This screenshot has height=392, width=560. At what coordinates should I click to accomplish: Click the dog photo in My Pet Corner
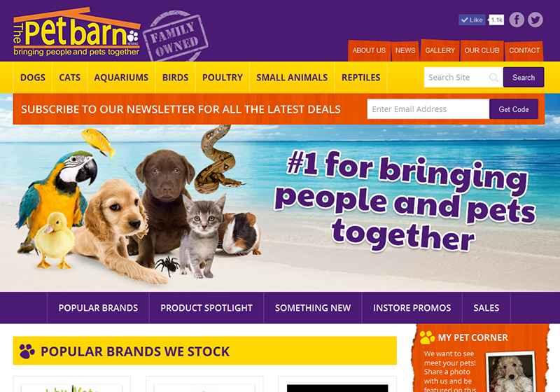coord(511,372)
